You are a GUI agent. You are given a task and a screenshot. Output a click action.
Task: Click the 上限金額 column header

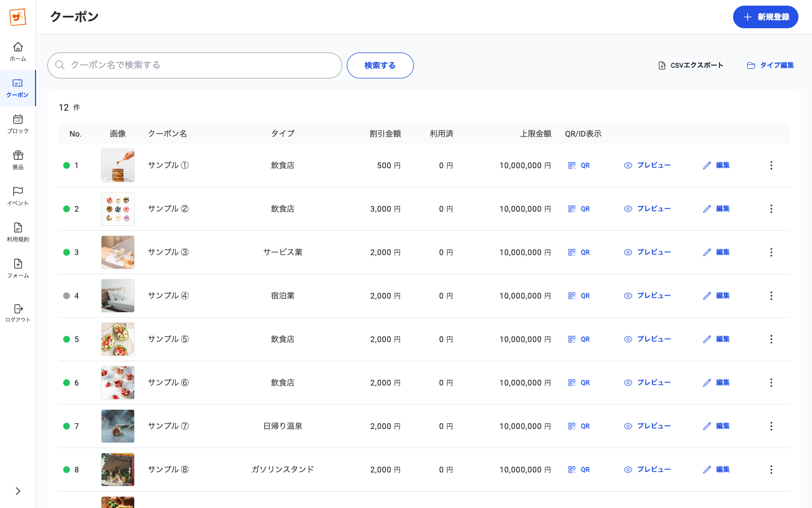point(536,134)
